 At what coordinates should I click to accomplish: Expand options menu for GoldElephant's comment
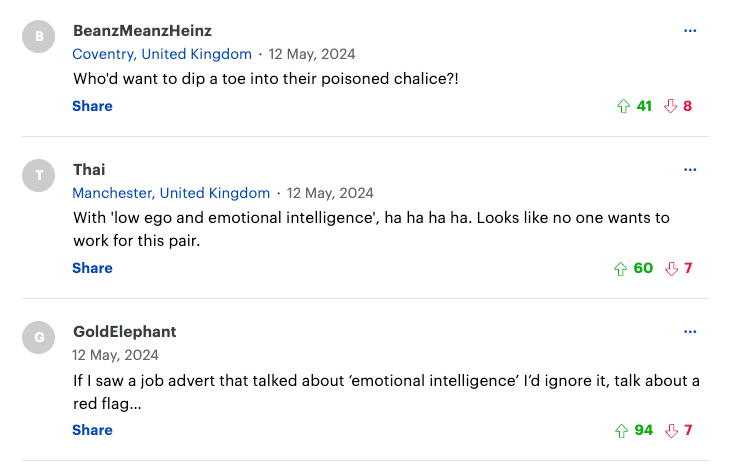689,331
